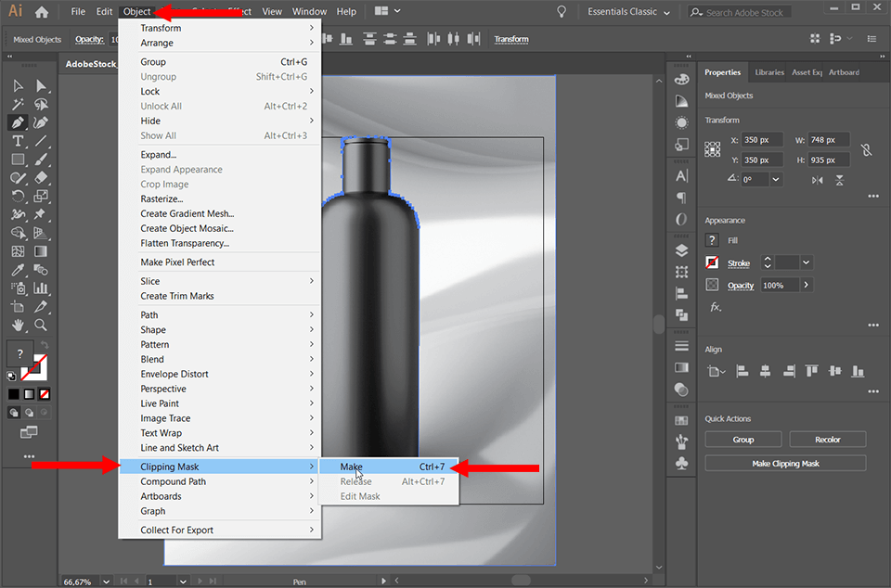
Task: Swap fill and stroke colors
Action: 45,345
